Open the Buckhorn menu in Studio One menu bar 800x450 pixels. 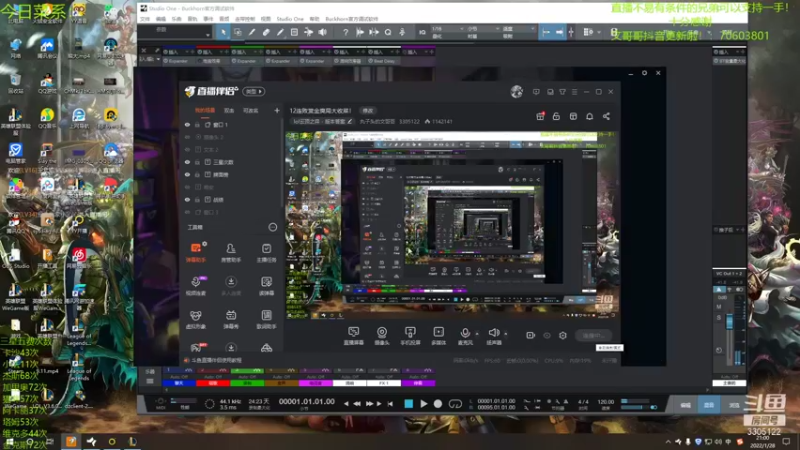pyautogui.click(x=352, y=19)
